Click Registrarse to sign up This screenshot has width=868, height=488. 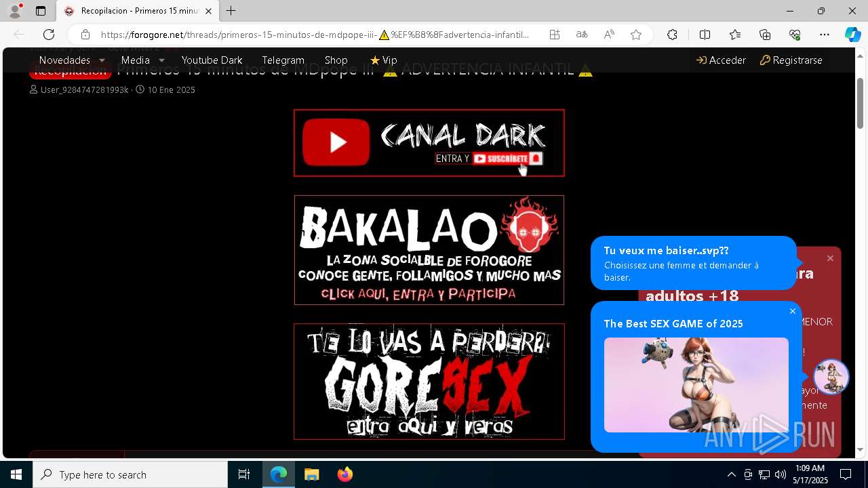[791, 60]
